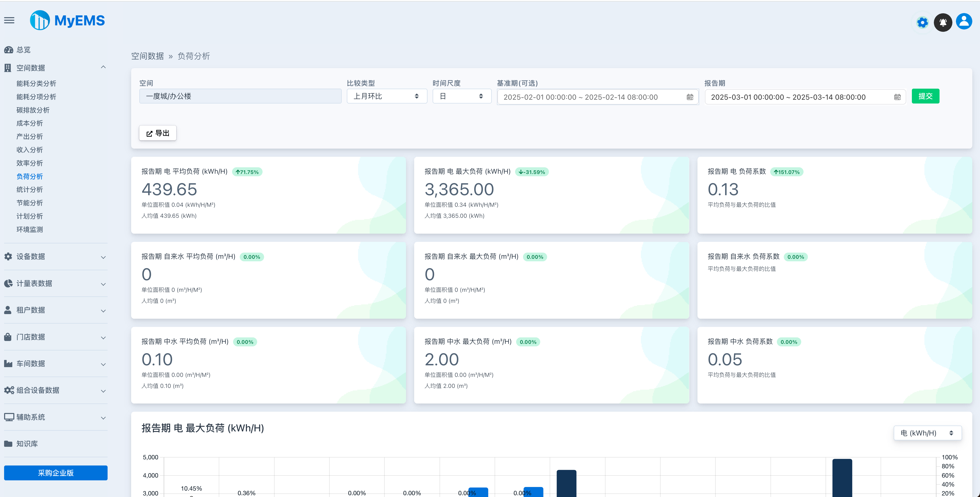Navigate to 能耗分类分析 in sidebar

(x=36, y=83)
